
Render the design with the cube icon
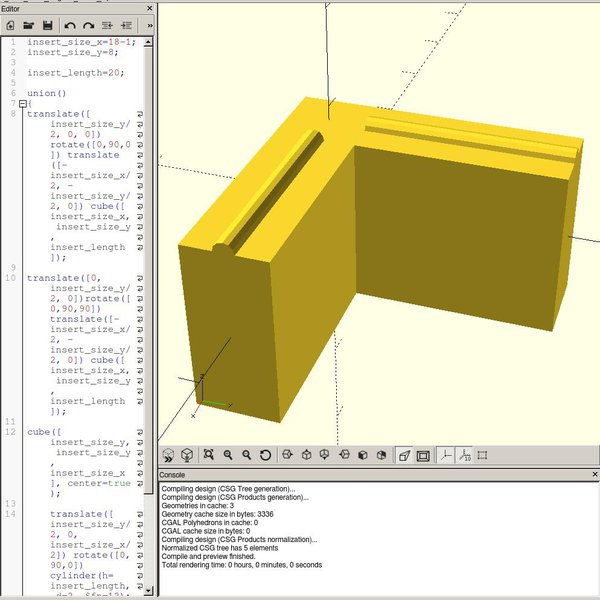coord(187,455)
